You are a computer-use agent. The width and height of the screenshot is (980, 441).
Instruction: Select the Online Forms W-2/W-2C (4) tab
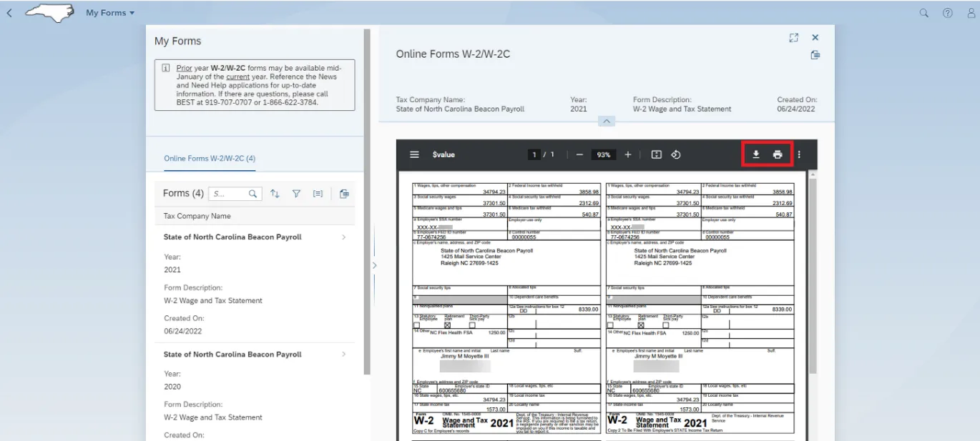pyautogui.click(x=210, y=159)
